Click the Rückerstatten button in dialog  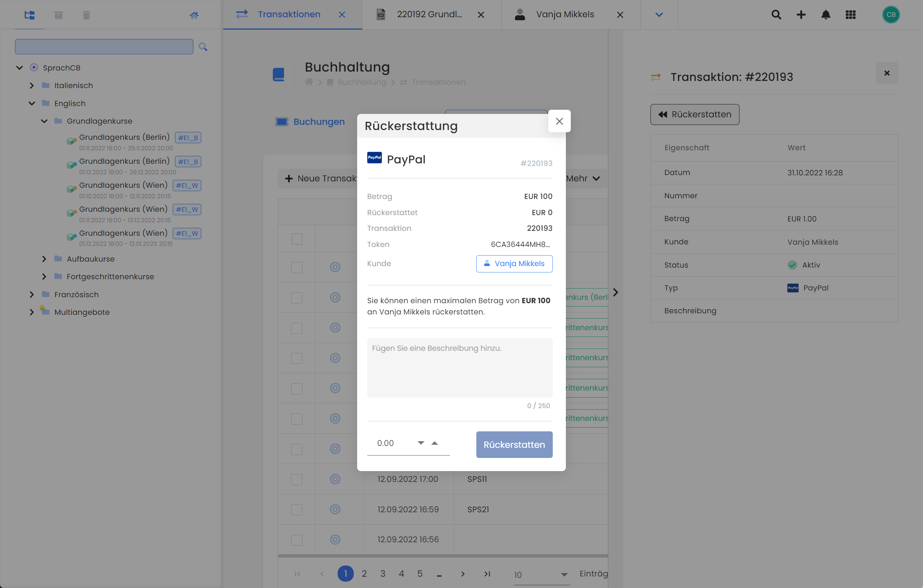(x=514, y=444)
